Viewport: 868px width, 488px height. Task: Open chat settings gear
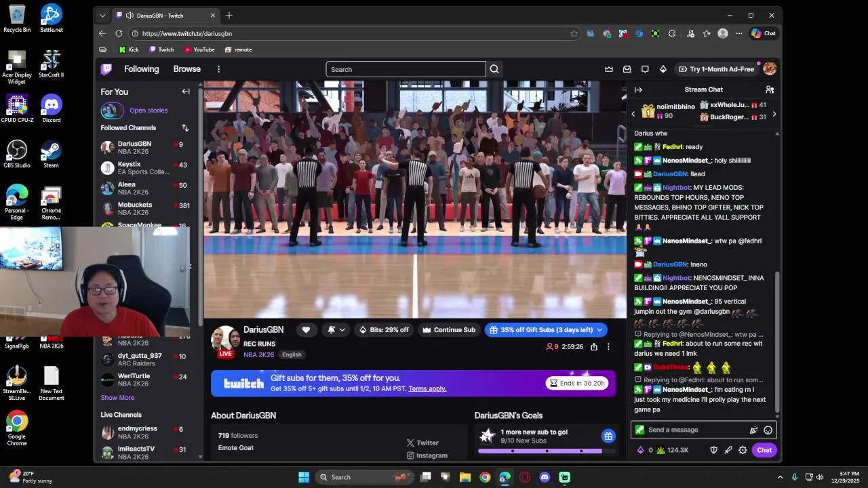point(743,450)
